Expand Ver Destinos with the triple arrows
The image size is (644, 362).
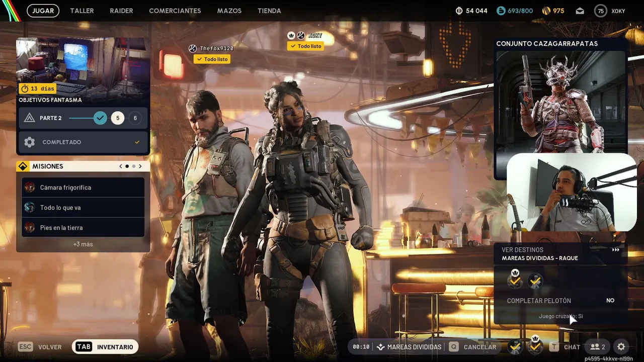click(x=616, y=250)
